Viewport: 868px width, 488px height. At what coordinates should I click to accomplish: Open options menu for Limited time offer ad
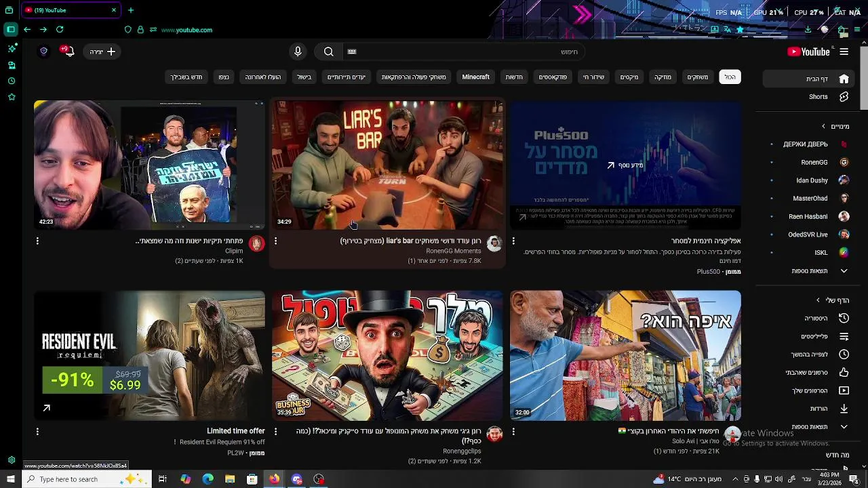pos(37,431)
